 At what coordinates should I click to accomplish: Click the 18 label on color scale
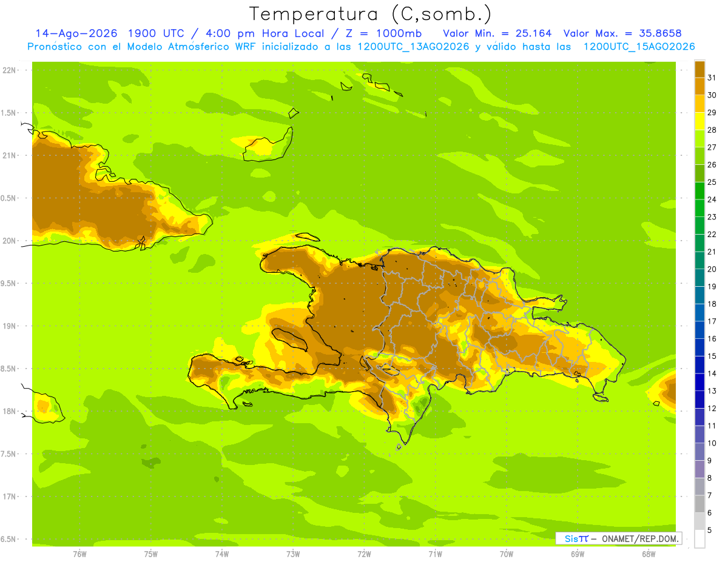tap(712, 304)
